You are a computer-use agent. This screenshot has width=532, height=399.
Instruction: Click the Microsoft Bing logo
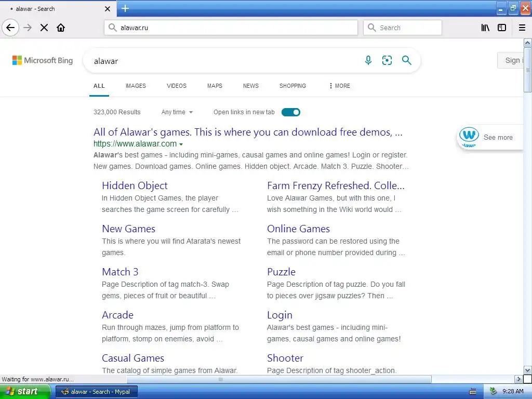[x=43, y=60]
